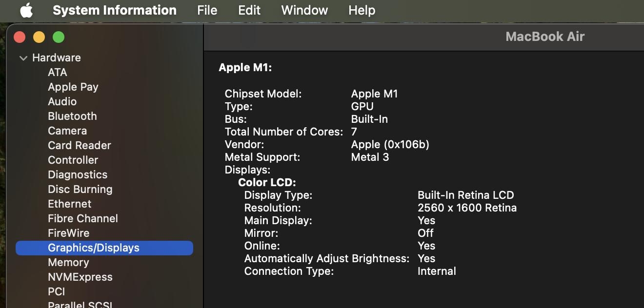Select Card Reader in the sidebar

(x=79, y=145)
